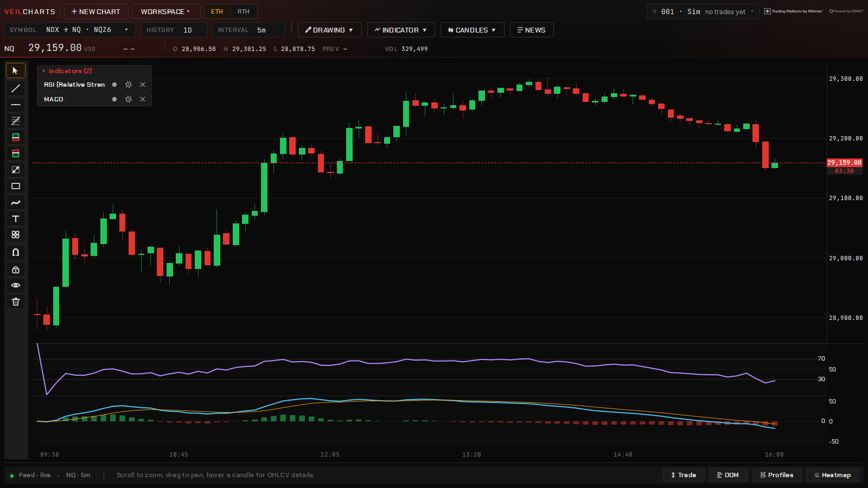Switch to RTH session

tap(244, 11)
